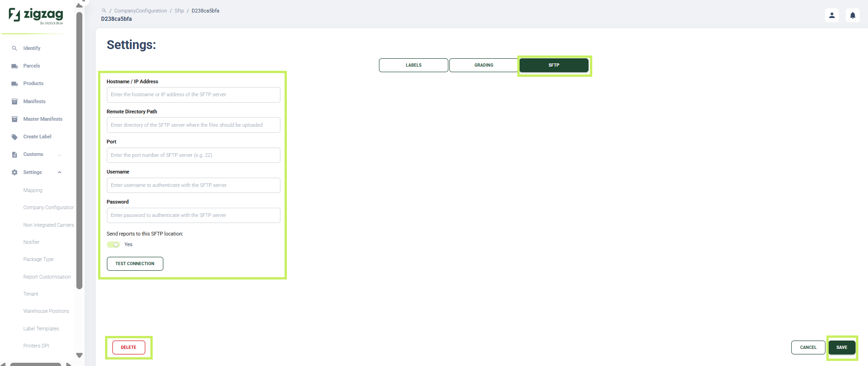868x366 pixels.
Task: Focus the Password field
Action: point(193,216)
